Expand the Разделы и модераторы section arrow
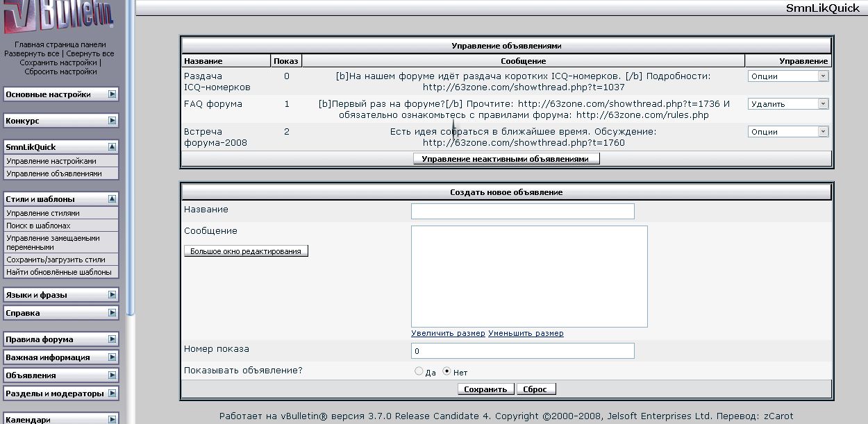This screenshot has width=868, height=424. [x=112, y=393]
